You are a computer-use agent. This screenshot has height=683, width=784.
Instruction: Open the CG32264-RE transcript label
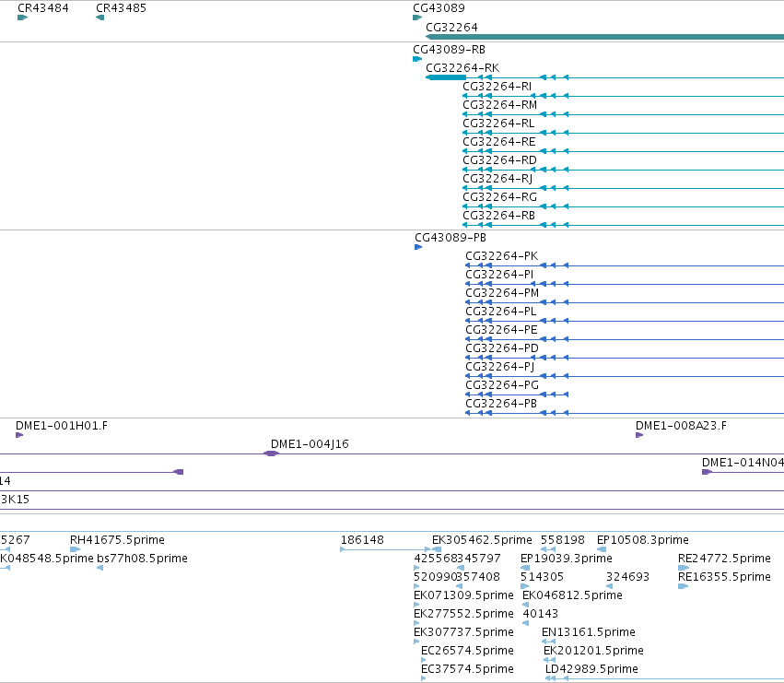click(x=499, y=142)
